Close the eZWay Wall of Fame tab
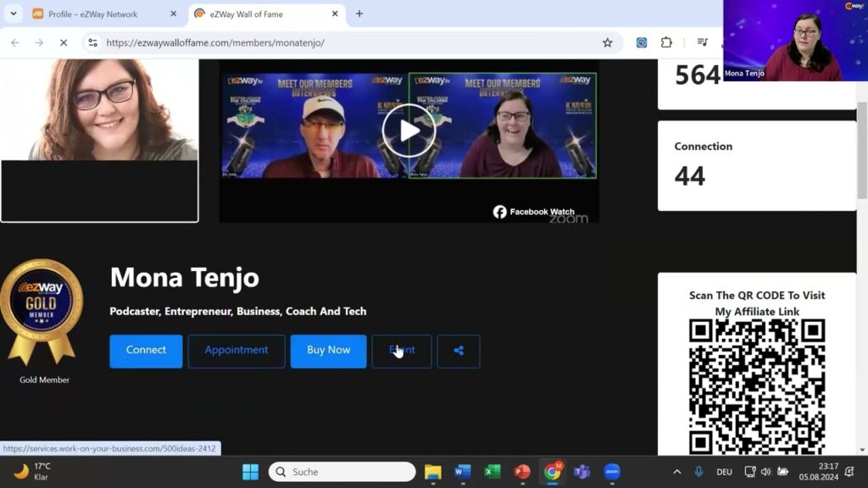The image size is (868, 488). tap(335, 14)
